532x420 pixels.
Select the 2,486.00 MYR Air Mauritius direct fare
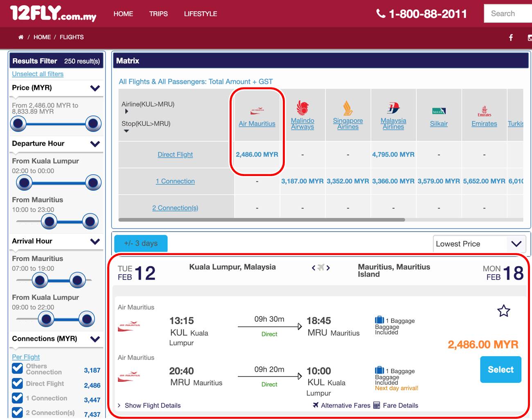pos(257,154)
